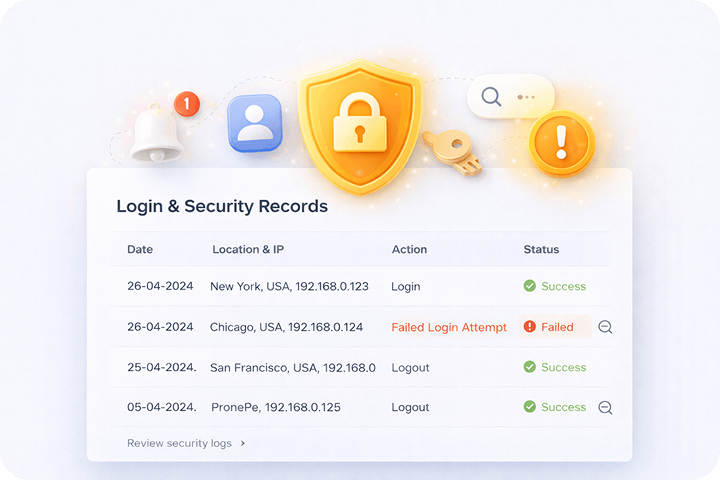Click the Failed status badge
Image resolution: width=720 pixels, height=480 pixels.
[555, 327]
